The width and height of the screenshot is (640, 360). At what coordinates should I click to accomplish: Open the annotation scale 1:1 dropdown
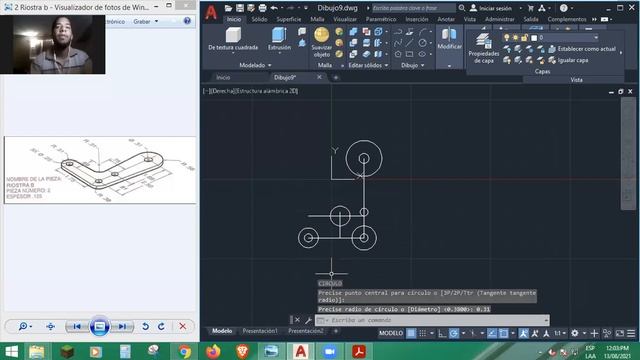point(560,333)
